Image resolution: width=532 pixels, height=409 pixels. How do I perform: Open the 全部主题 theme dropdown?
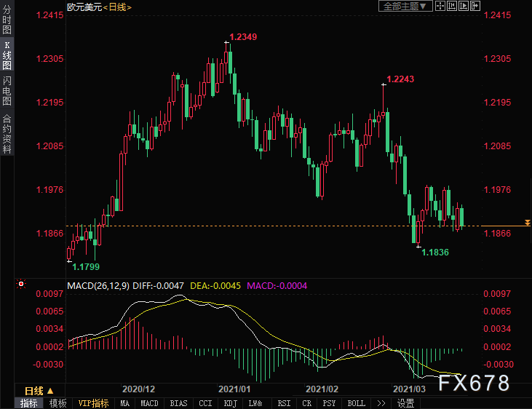pos(406,6)
